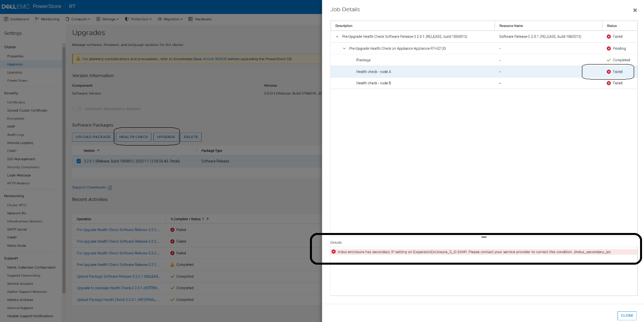This screenshot has width=644, height=322.
Task: Open the Monitoring section
Action: click(47, 19)
